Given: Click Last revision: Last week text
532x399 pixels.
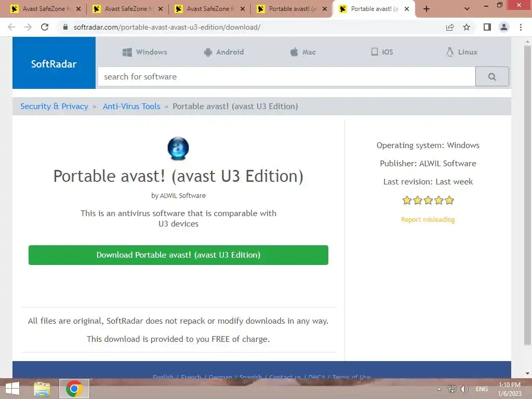Looking at the screenshot, I should click(x=428, y=182).
